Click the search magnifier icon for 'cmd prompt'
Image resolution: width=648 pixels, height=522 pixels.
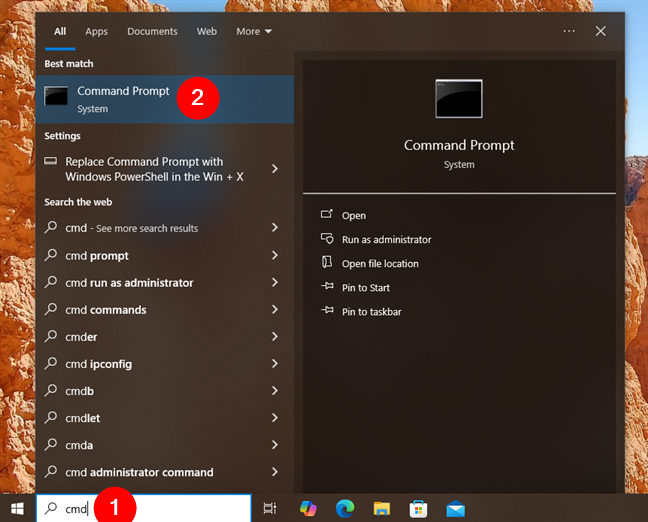51,255
